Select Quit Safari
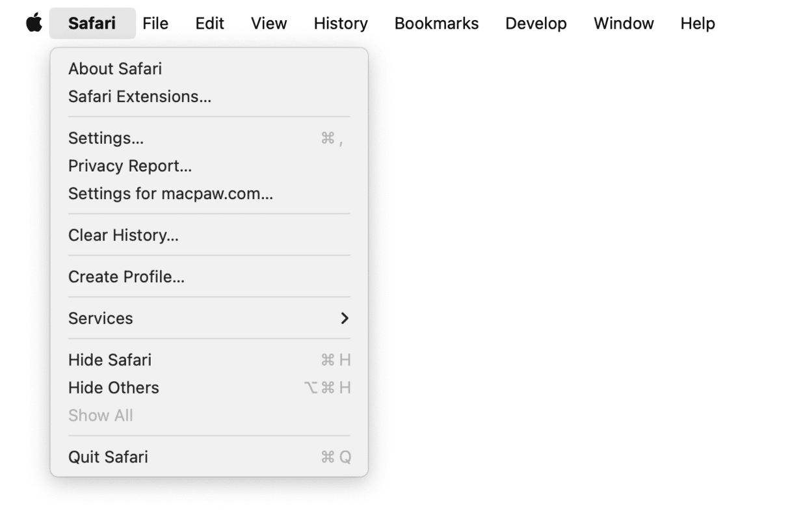 point(209,457)
